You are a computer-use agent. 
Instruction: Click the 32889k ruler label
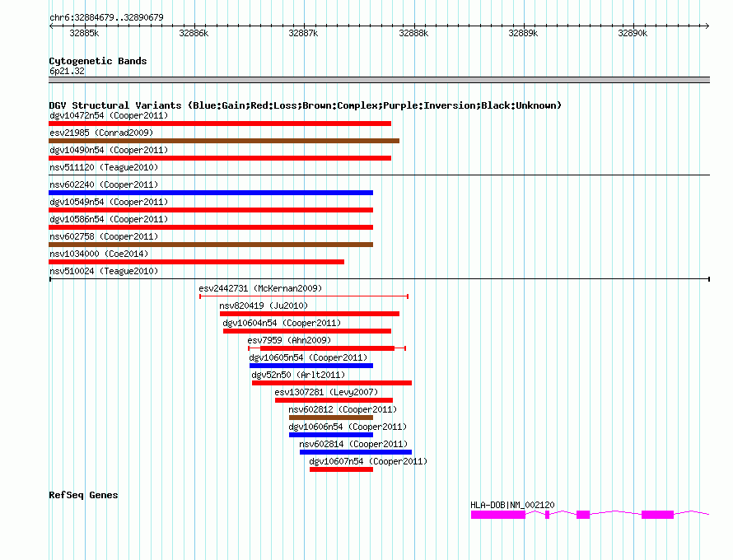[x=523, y=33]
